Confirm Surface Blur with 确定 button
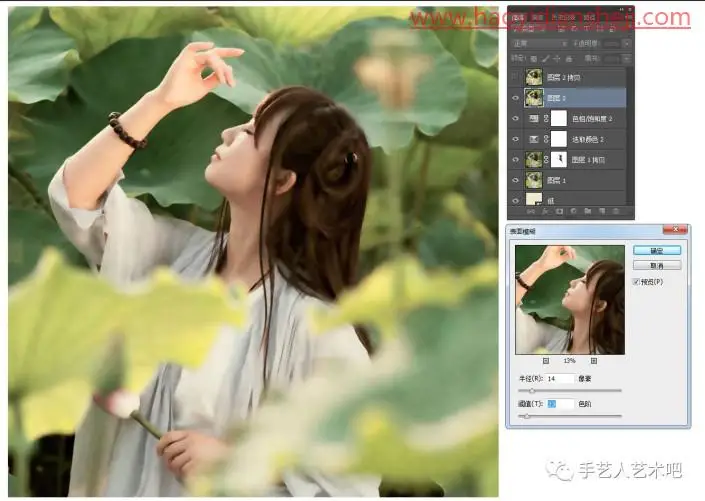705x501 pixels. (x=657, y=250)
